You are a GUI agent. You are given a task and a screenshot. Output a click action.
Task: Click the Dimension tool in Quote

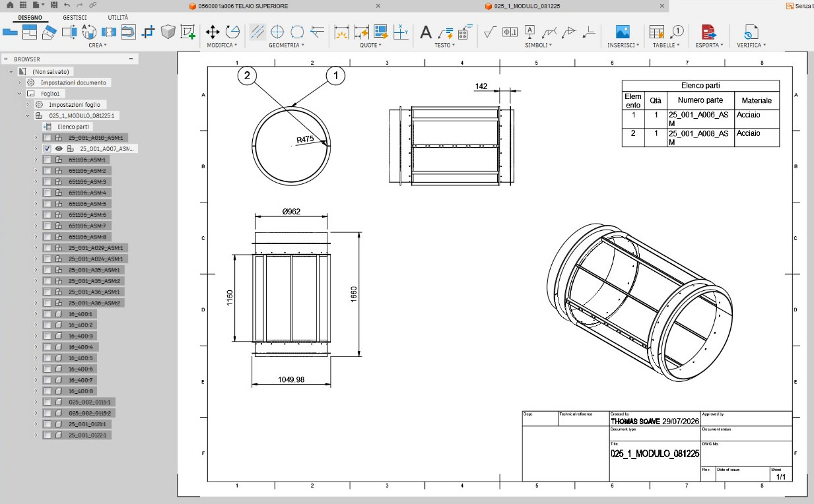point(341,32)
